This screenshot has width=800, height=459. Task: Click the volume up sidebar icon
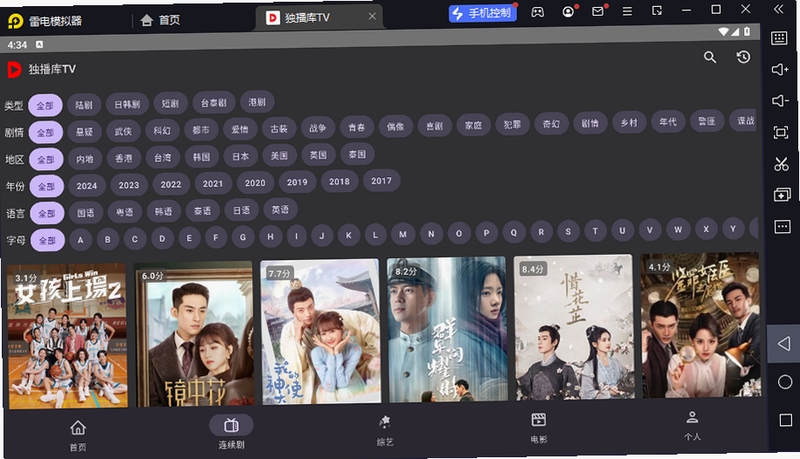coord(780,69)
